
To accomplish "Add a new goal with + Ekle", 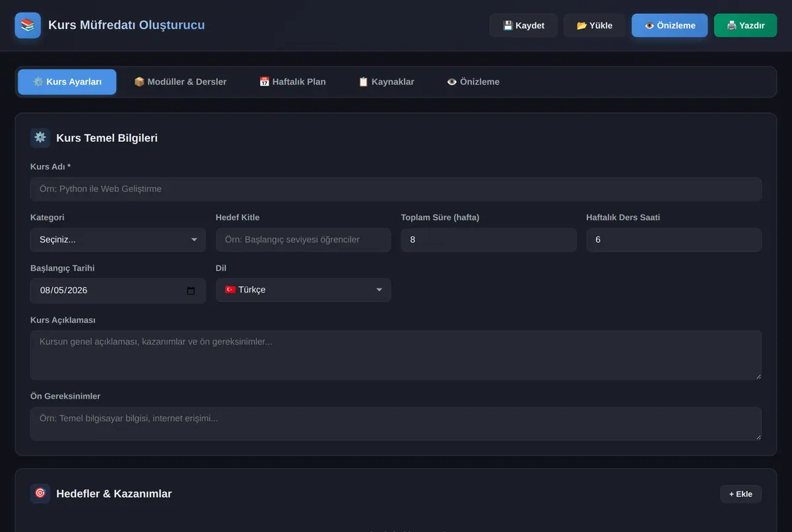I will pos(741,494).
